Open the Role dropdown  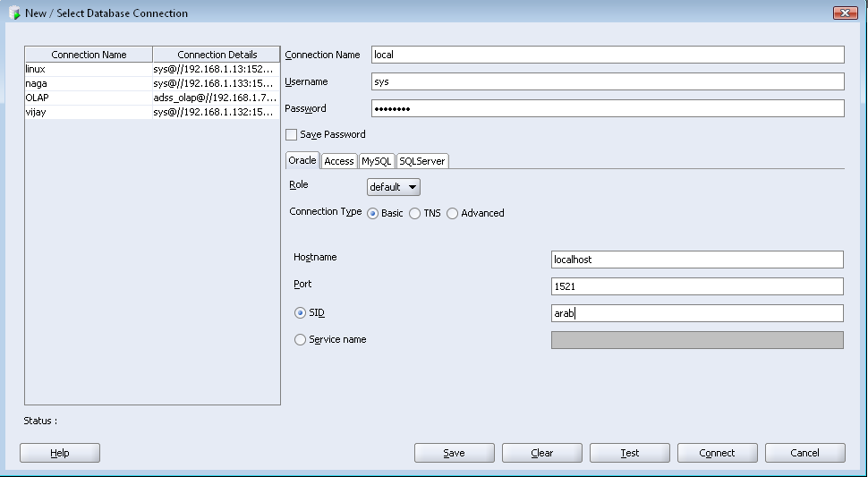393,187
